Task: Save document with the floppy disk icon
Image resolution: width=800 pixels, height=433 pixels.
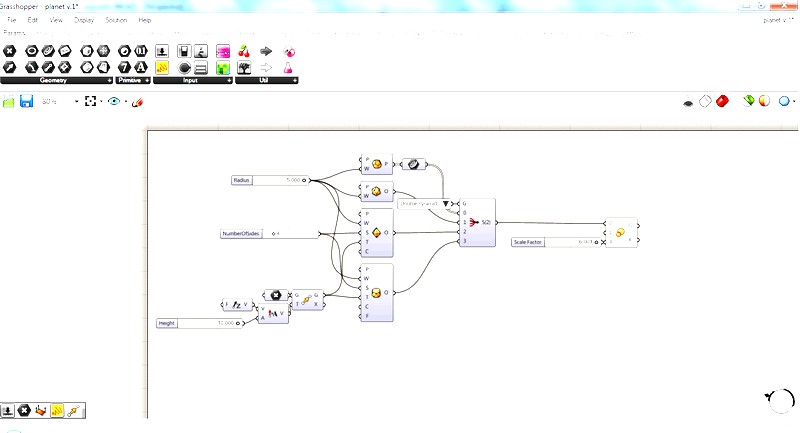Action: [27, 101]
